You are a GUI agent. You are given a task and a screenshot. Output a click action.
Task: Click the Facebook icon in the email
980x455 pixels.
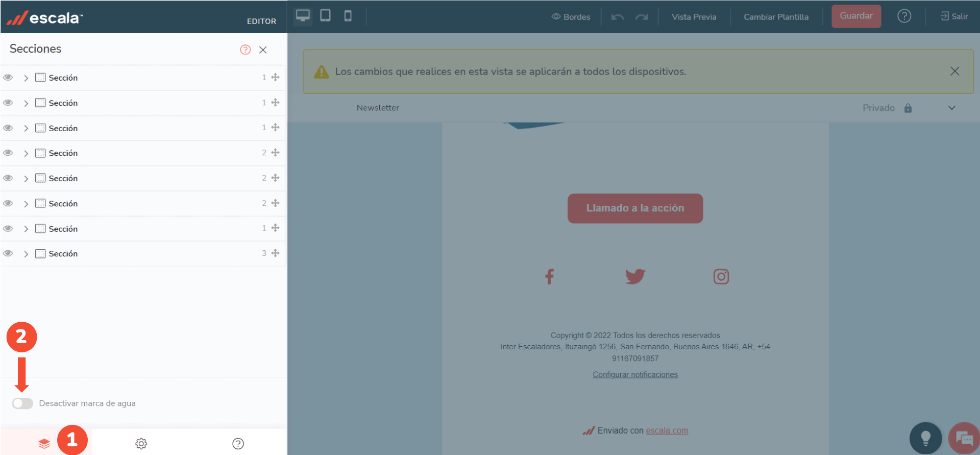pyautogui.click(x=549, y=276)
